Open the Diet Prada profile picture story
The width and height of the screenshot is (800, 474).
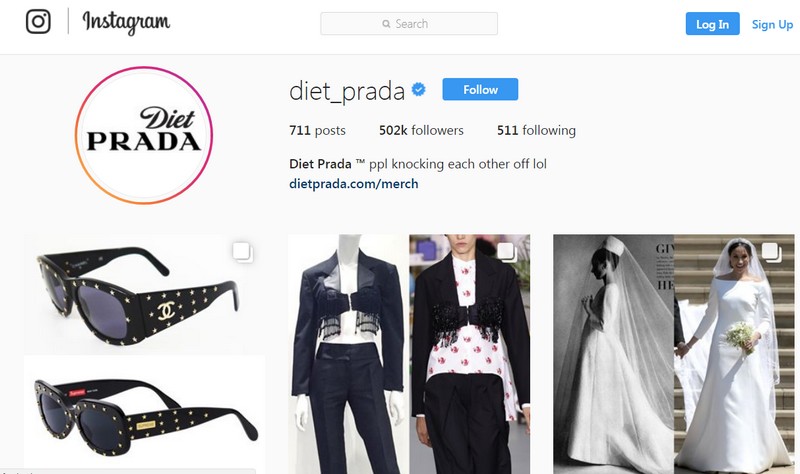click(143, 135)
